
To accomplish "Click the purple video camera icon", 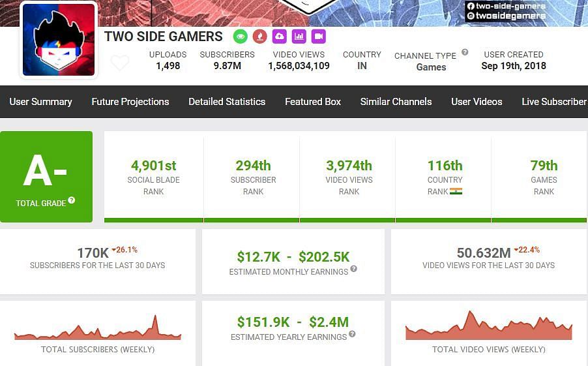I will [x=318, y=37].
